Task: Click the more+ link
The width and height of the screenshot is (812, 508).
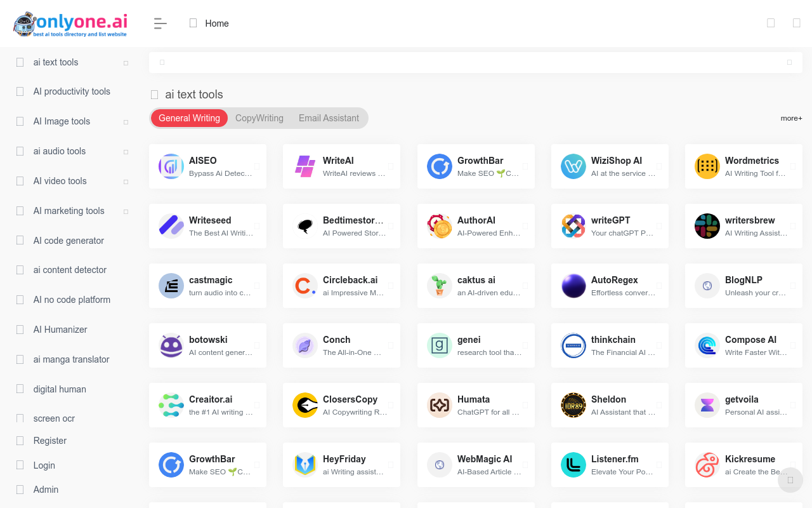Action: (792, 118)
